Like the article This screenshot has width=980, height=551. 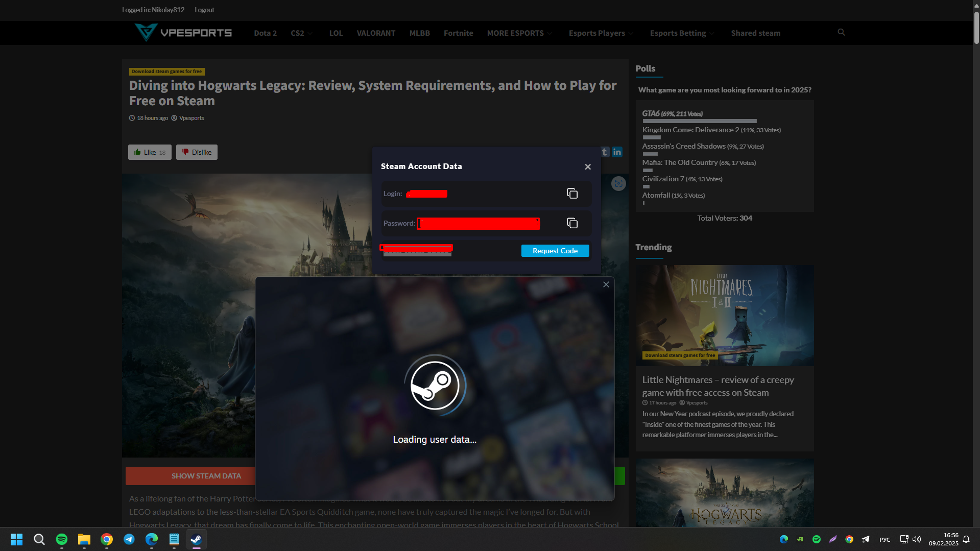point(150,152)
